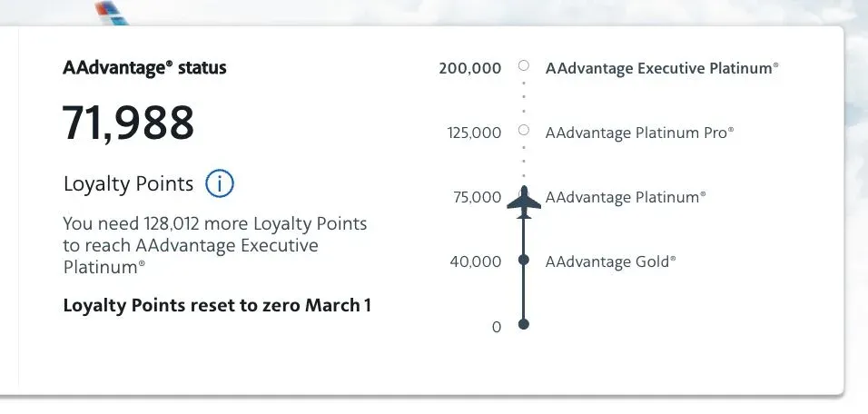
Task: Click the zero-point dot at track bottom
Action: [x=523, y=324]
